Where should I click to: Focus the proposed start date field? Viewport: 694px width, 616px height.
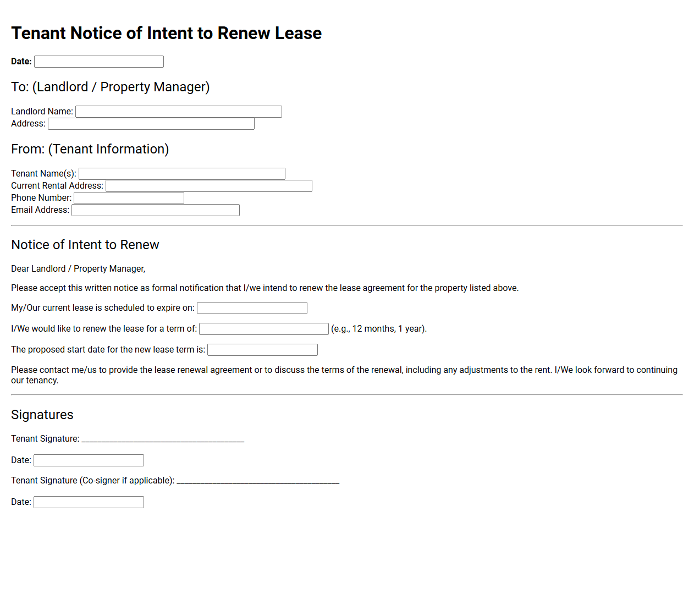(x=262, y=350)
